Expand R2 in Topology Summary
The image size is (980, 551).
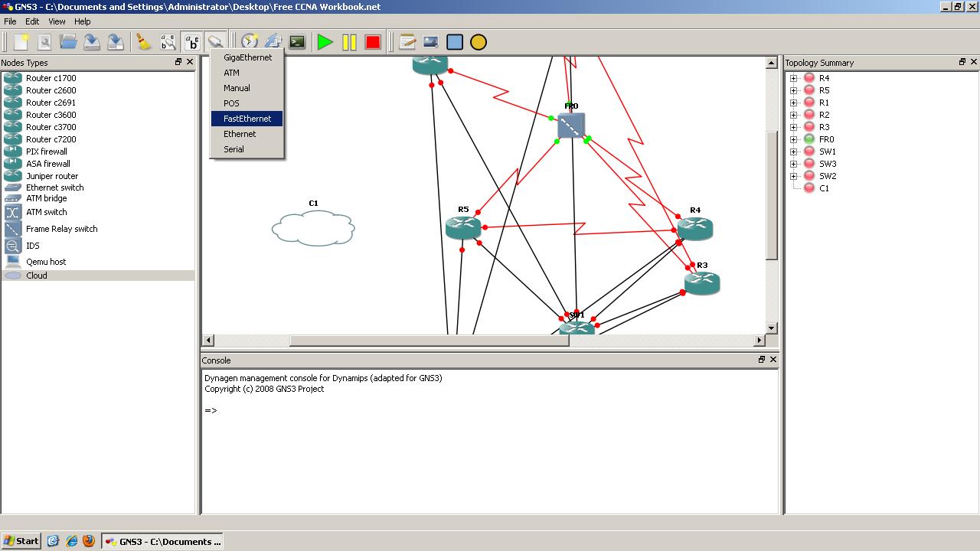794,115
